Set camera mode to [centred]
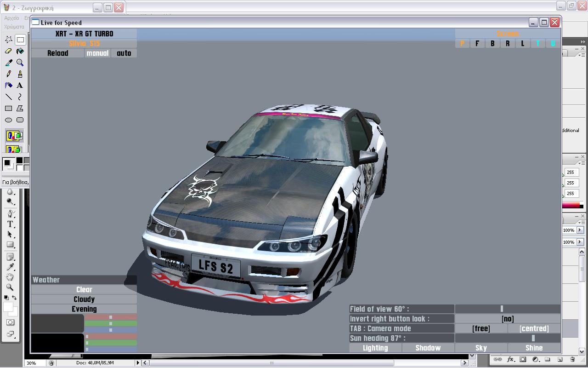The image size is (588, 368). (x=534, y=328)
